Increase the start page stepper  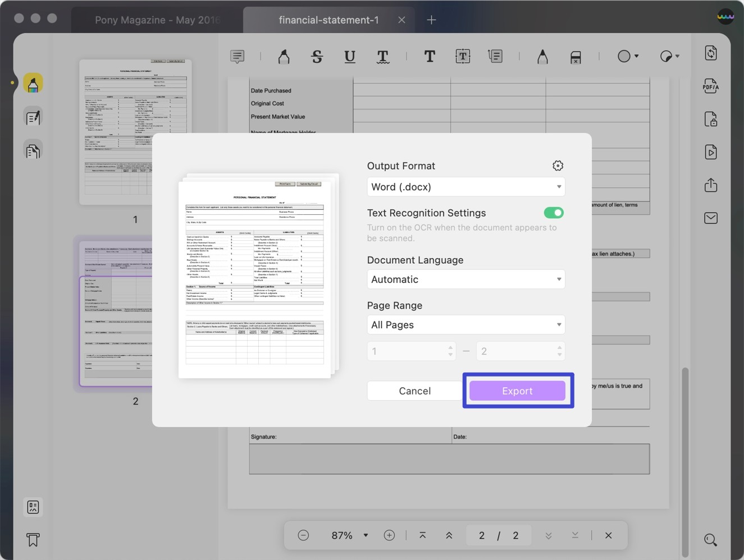[450, 348]
